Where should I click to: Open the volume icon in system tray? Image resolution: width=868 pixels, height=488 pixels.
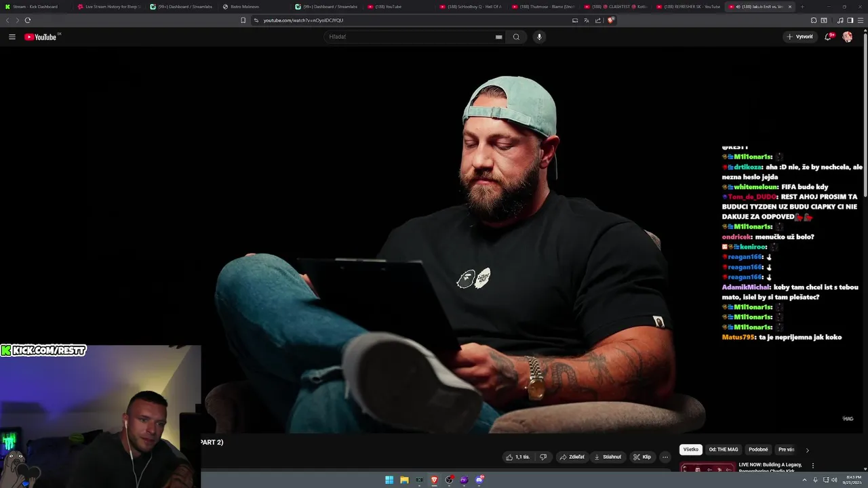coord(833,480)
